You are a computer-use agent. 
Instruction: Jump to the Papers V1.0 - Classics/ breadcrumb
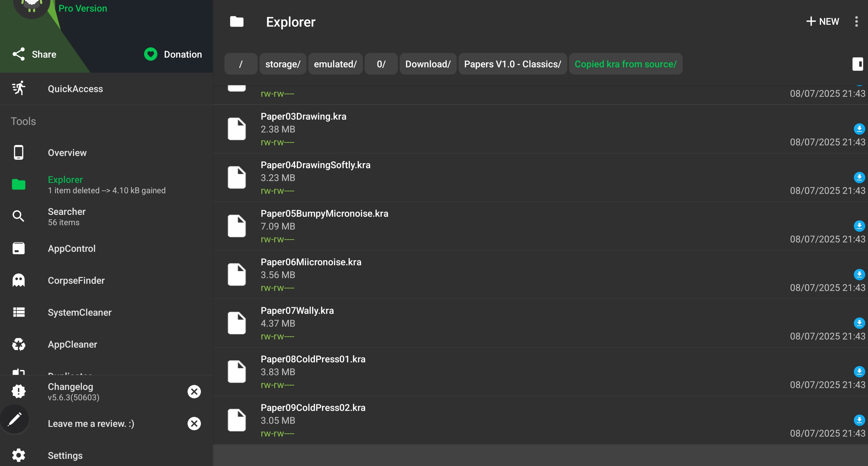click(x=512, y=64)
